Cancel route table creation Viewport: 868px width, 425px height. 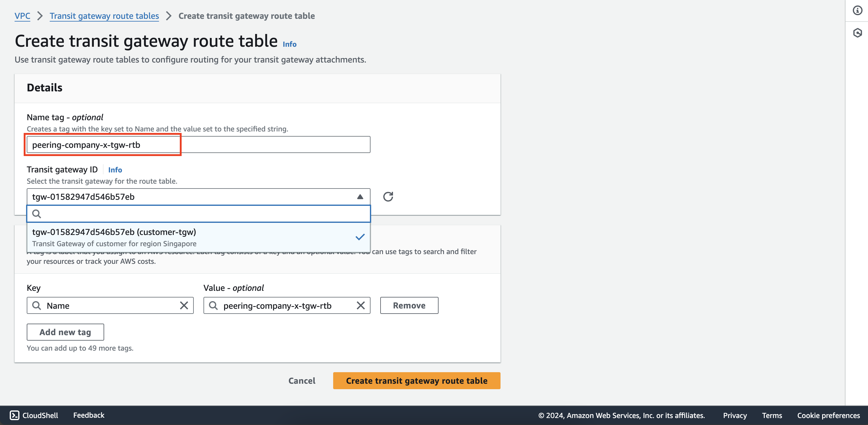coord(302,381)
